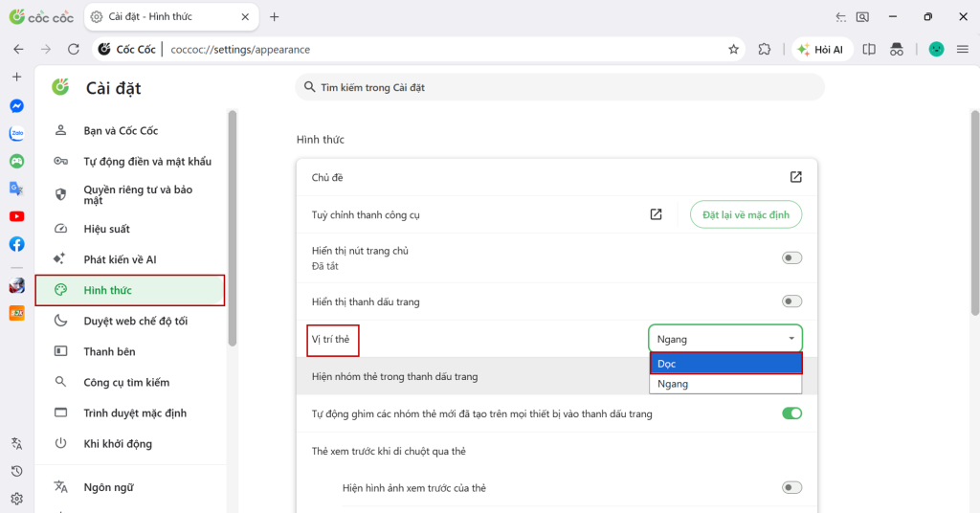
Task: Open Khi khởi động settings
Action: [130, 444]
